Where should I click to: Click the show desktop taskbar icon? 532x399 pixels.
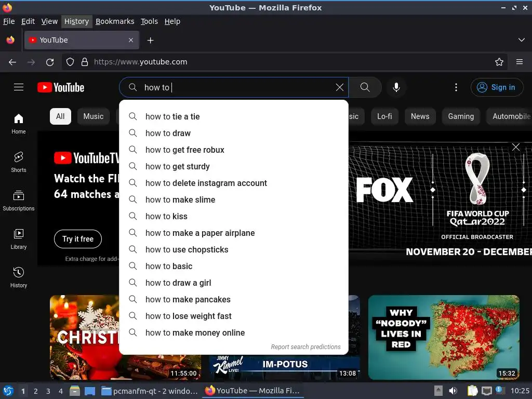point(90,391)
